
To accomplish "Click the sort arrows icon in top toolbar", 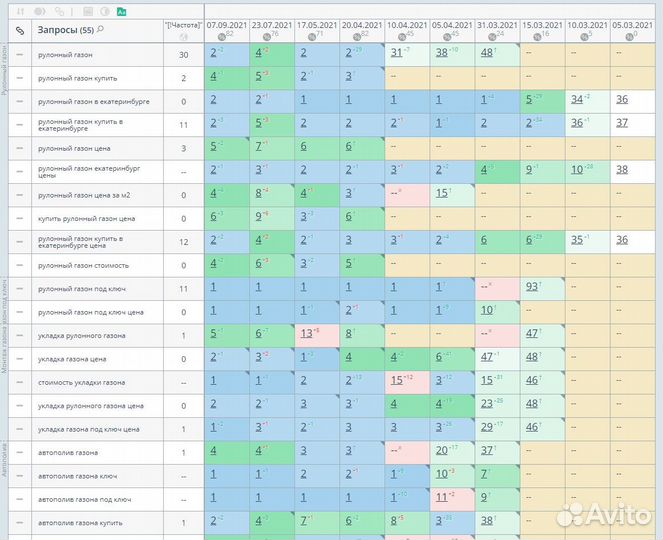I will (x=19, y=11).
